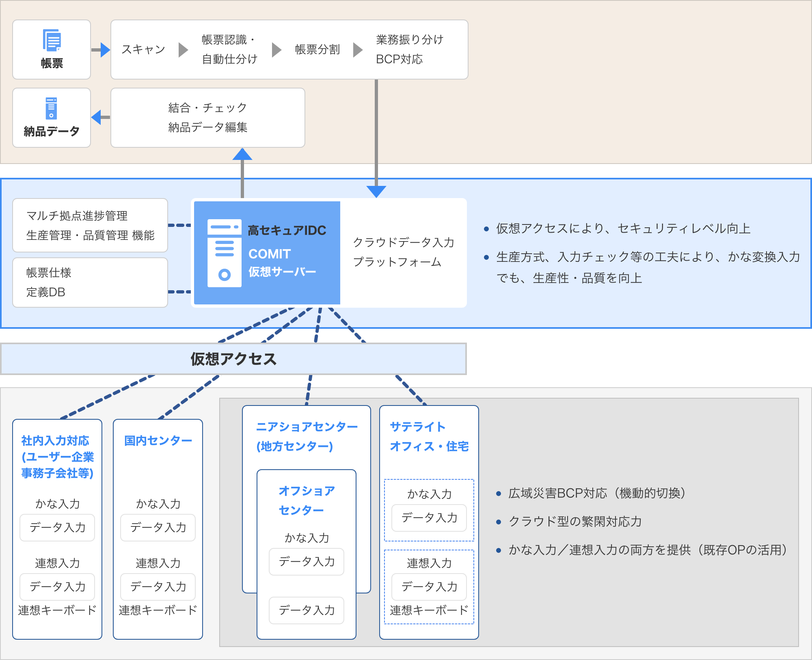This screenshot has height=660, width=812.
Task: Click the 帳票認識・自動仕分け step
Action: click(230, 50)
